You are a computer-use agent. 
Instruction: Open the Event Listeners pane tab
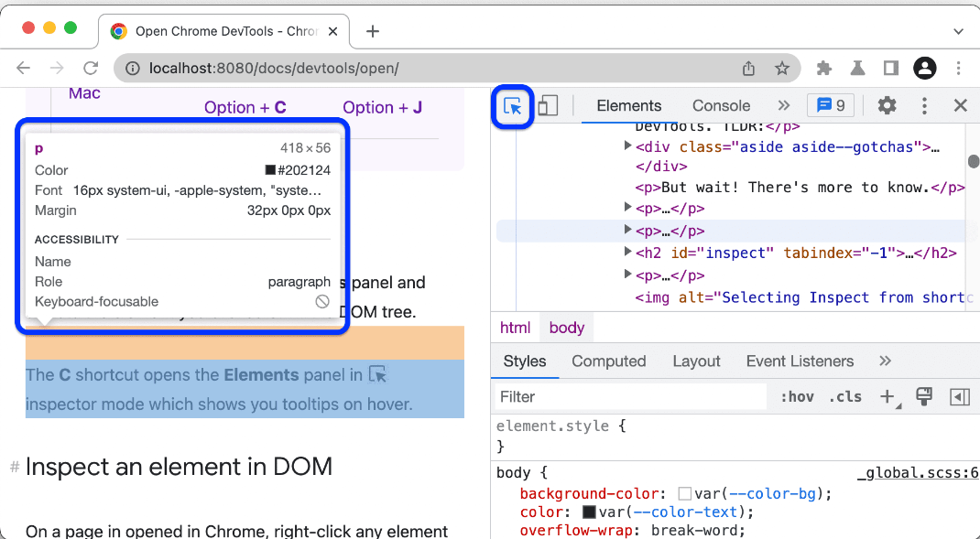click(x=800, y=361)
